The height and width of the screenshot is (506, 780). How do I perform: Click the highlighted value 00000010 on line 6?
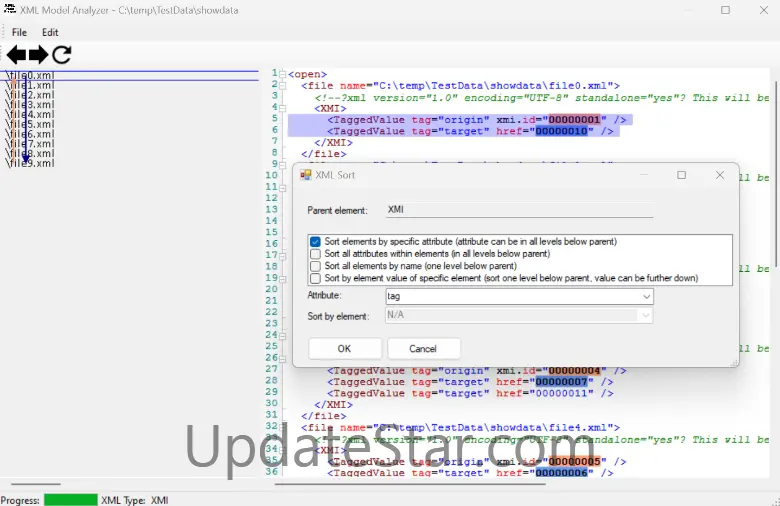coord(562,131)
